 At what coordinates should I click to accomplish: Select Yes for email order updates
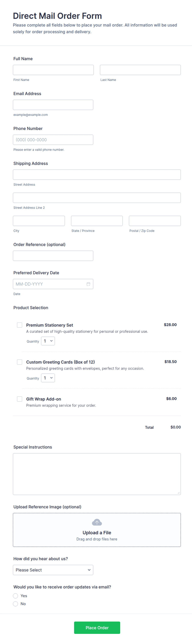(15, 596)
